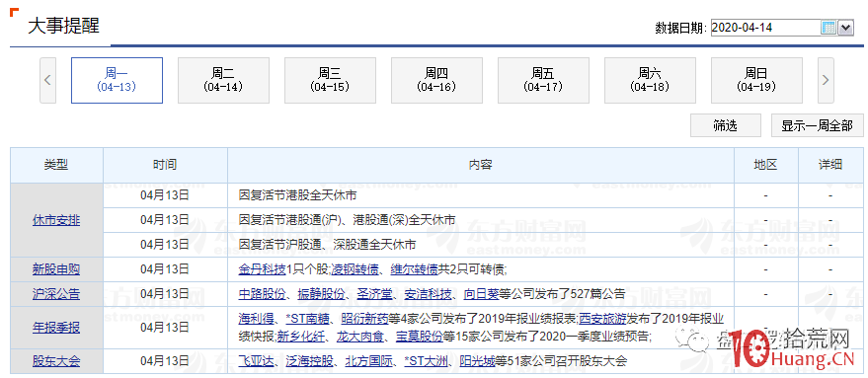Open the 昭衍新药 link
The width and height of the screenshot is (868, 378).
click(x=364, y=319)
